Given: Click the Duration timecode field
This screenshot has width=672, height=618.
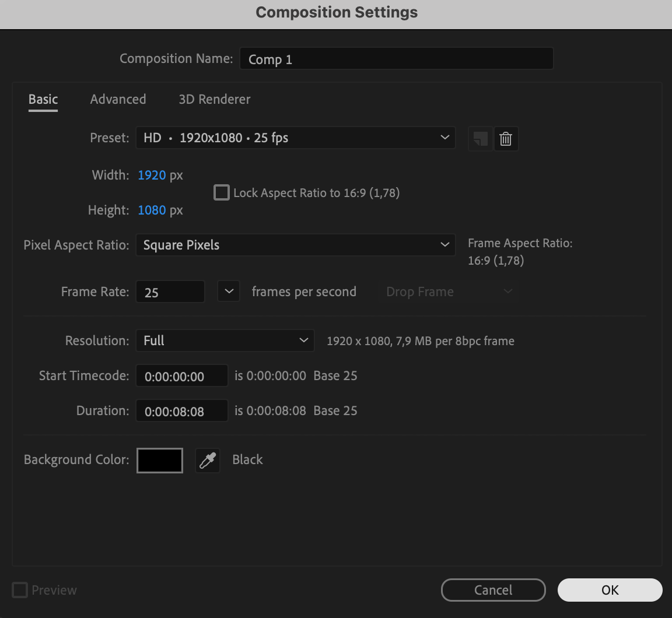Looking at the screenshot, I should click(x=181, y=411).
